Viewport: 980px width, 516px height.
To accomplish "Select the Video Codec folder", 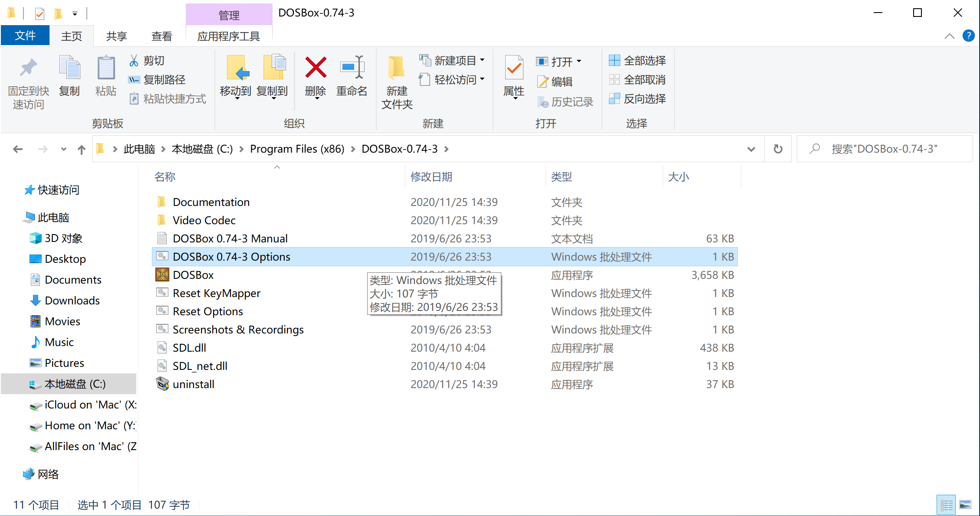I will point(204,220).
